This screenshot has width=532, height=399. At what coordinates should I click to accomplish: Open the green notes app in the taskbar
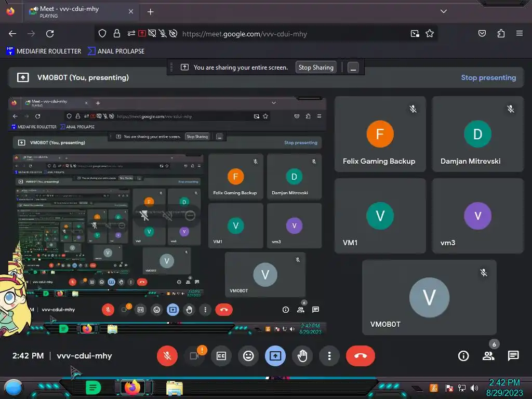click(x=93, y=388)
